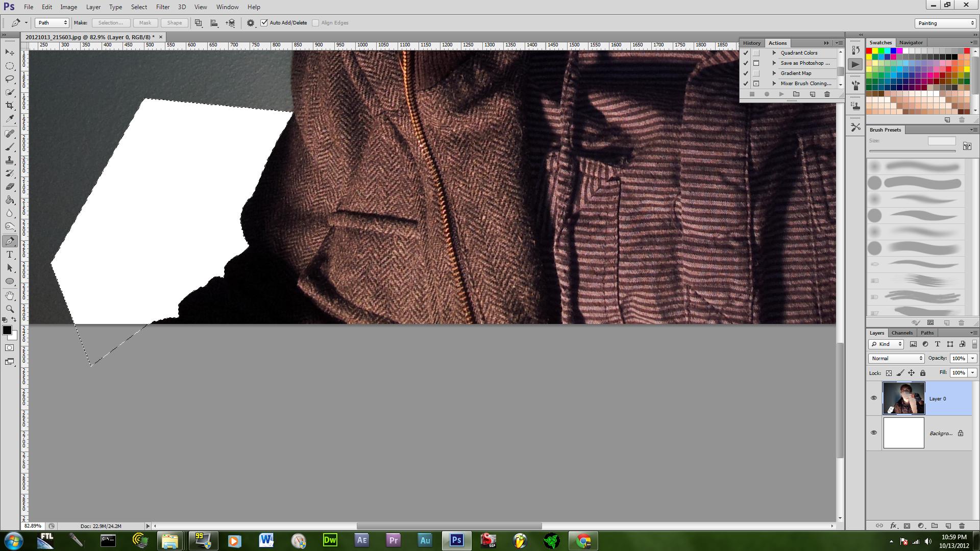
Task: Toggle the Auto Add/Delete checkbox
Action: pos(264,23)
